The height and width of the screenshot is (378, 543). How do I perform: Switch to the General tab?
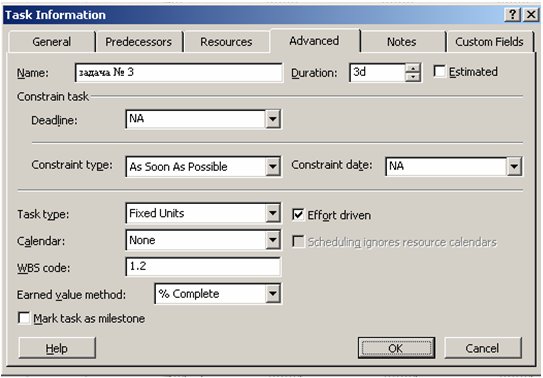pos(52,42)
